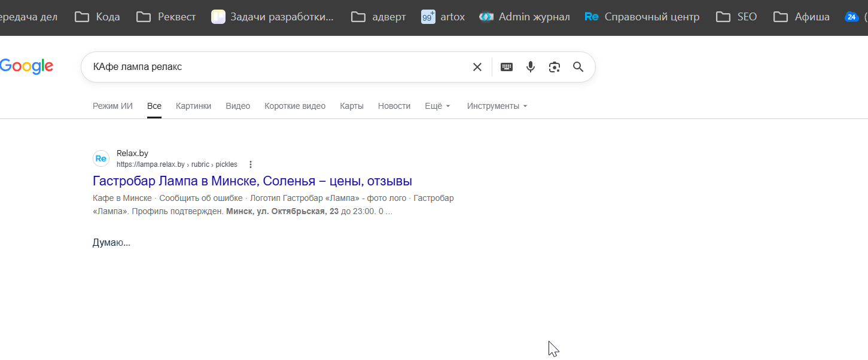Open the адверт bookmarks folder

pos(378,17)
